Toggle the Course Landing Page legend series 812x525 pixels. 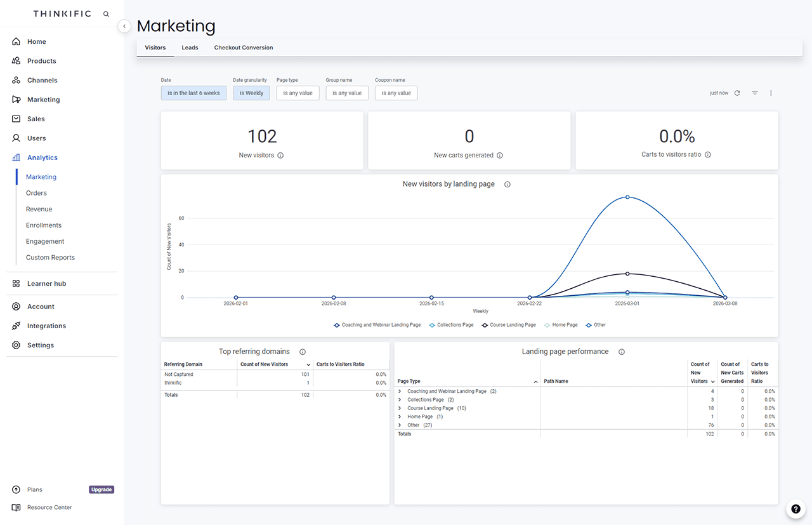click(x=508, y=325)
